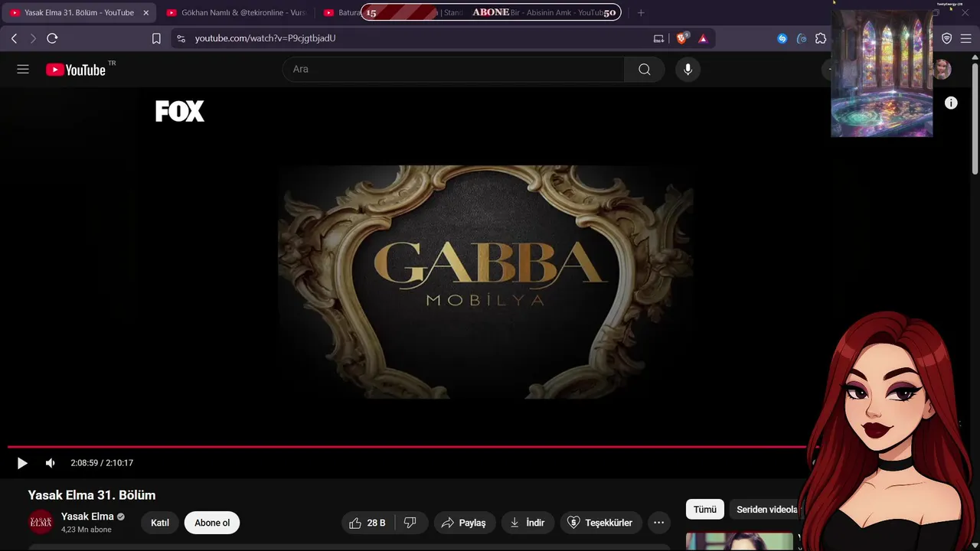Go back to the previous page

pos(14,38)
